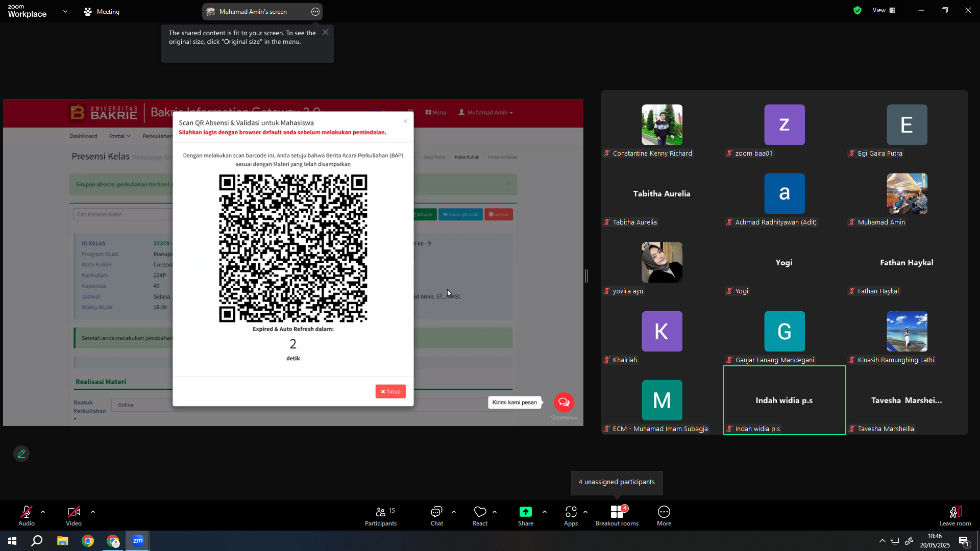Select the Indah widia p.s tile

785,400
